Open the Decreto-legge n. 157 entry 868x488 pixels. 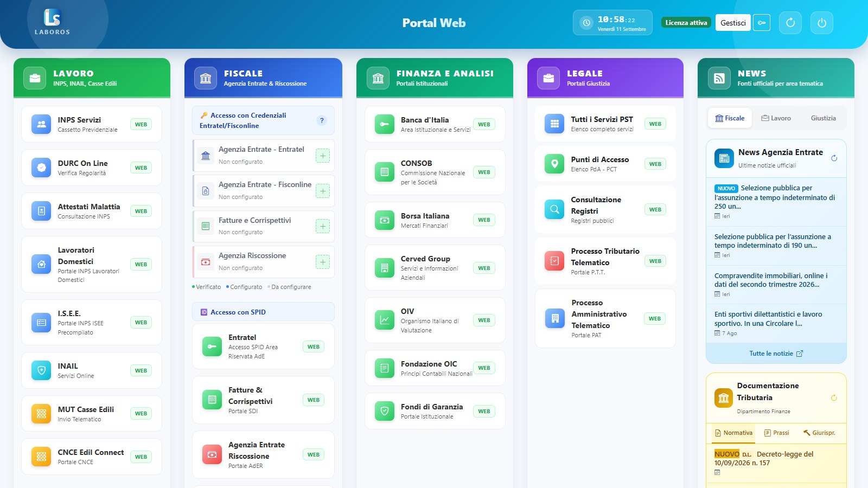click(x=776, y=464)
